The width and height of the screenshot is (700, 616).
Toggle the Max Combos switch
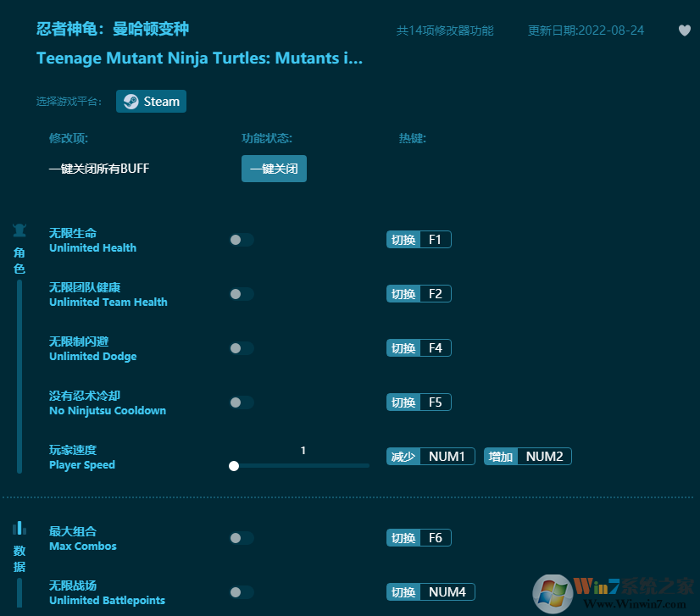[241, 538]
